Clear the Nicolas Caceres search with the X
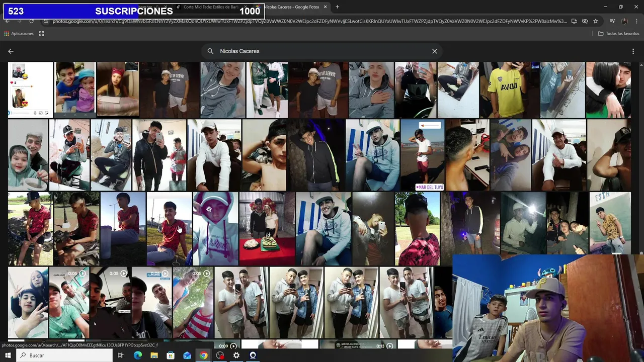Image resolution: width=644 pixels, height=362 pixels. coord(435,51)
